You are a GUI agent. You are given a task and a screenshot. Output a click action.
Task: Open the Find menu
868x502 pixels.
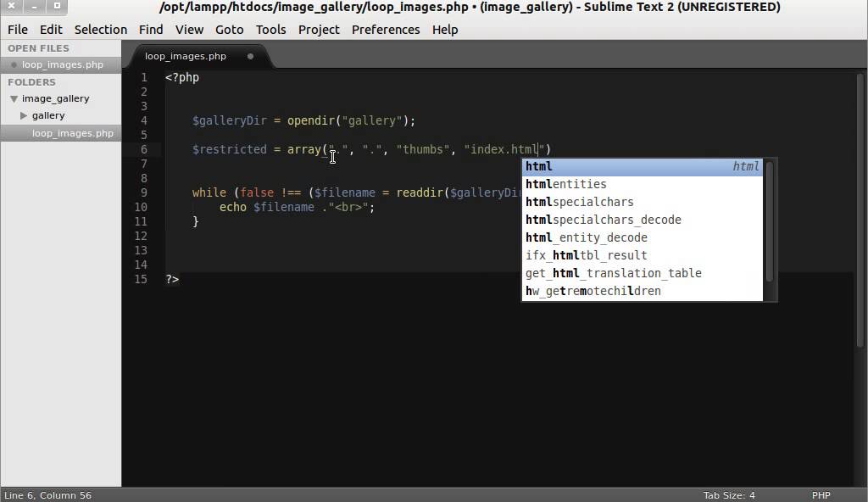(151, 30)
